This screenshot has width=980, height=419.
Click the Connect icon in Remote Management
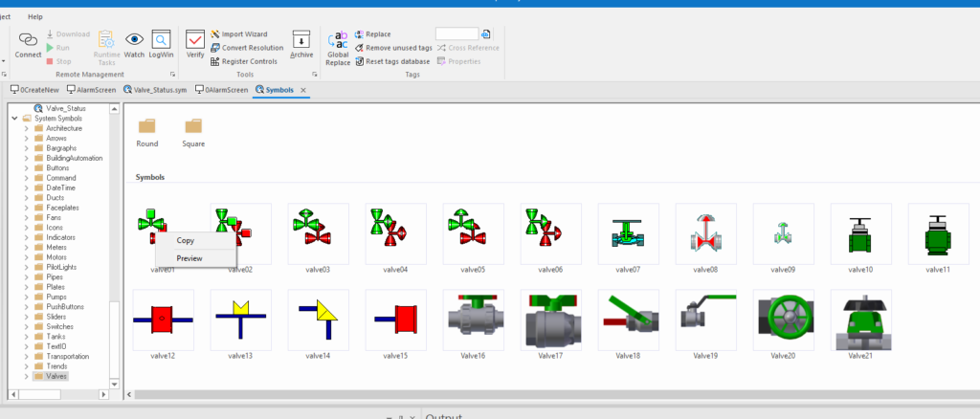[28, 44]
